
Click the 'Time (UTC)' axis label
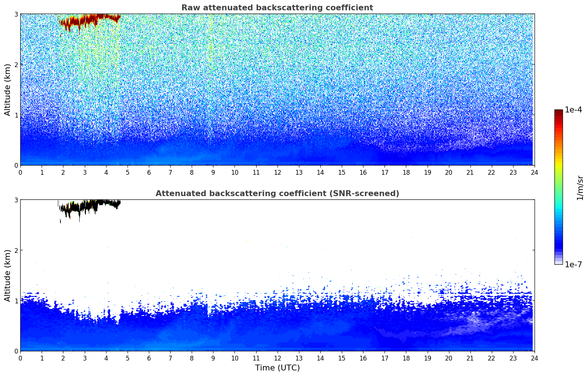tap(277, 368)
